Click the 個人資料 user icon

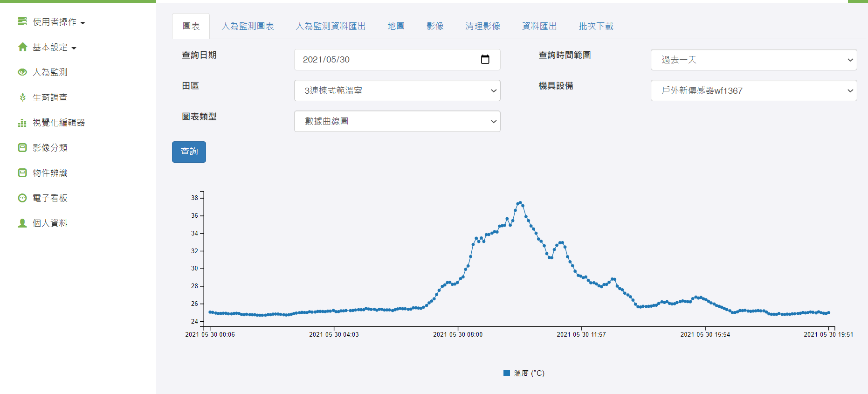(22, 223)
